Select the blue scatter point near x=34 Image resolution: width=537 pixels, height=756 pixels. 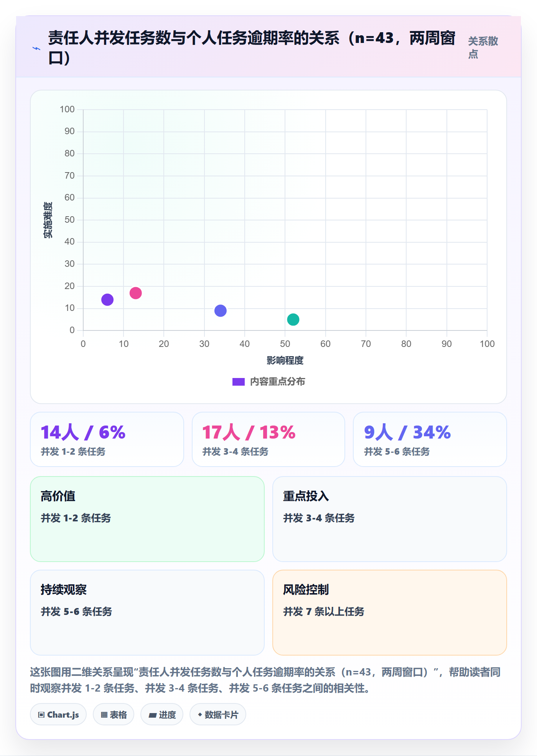[x=221, y=311]
